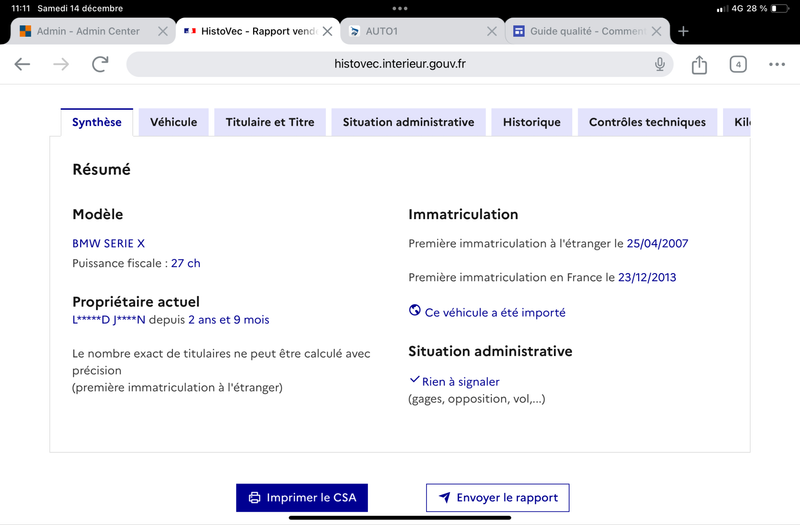
Task: Reload the HistoVec page
Action: click(x=100, y=64)
